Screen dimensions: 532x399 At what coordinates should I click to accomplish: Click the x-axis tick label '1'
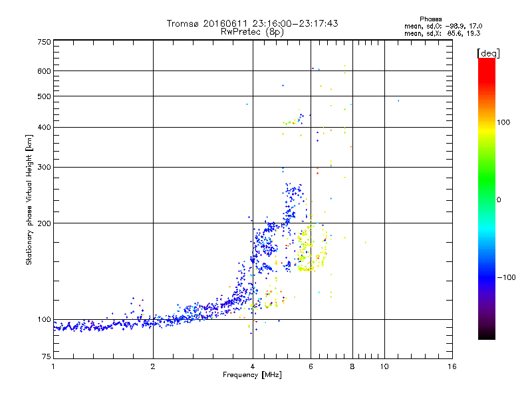coord(53,366)
